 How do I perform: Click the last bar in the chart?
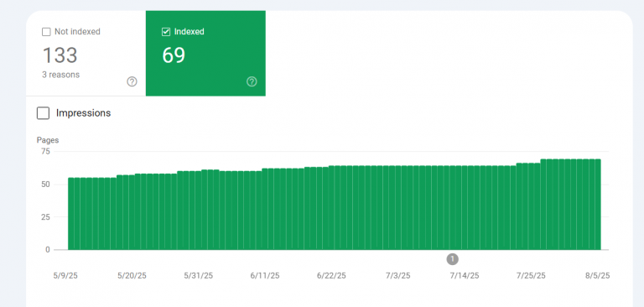pos(598,205)
